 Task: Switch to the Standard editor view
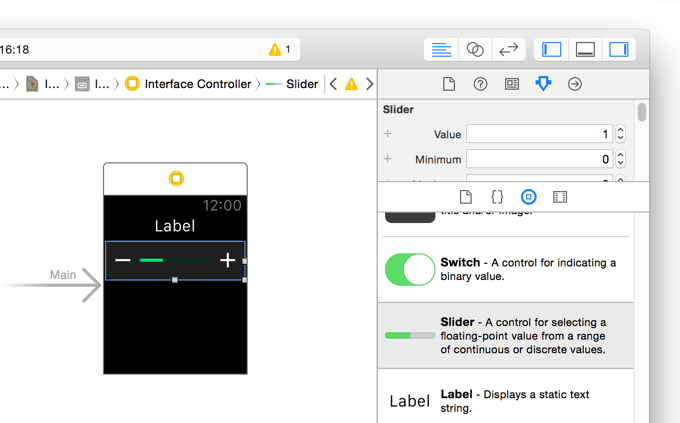[441, 49]
